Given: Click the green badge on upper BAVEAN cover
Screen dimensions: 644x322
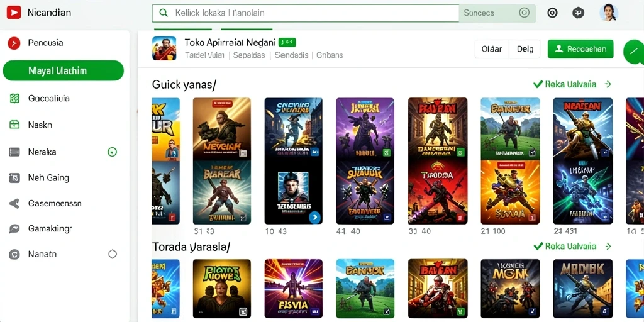Looking at the screenshot, I should [x=460, y=152].
